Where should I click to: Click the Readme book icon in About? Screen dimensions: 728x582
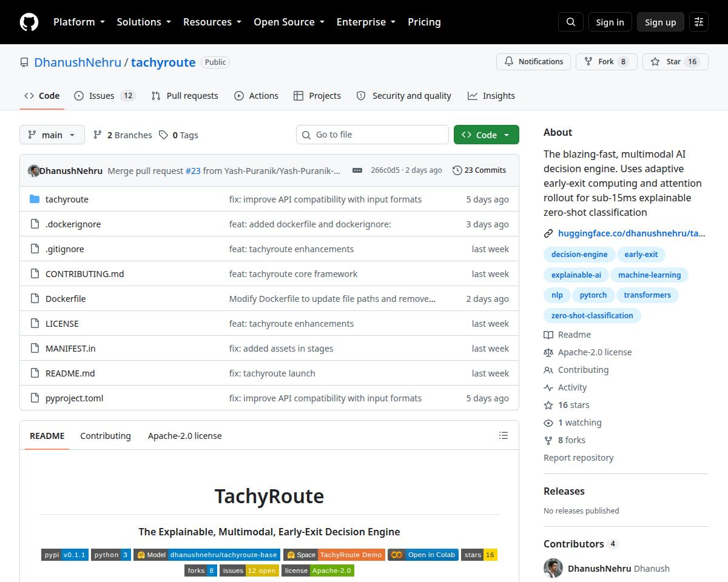(x=548, y=335)
